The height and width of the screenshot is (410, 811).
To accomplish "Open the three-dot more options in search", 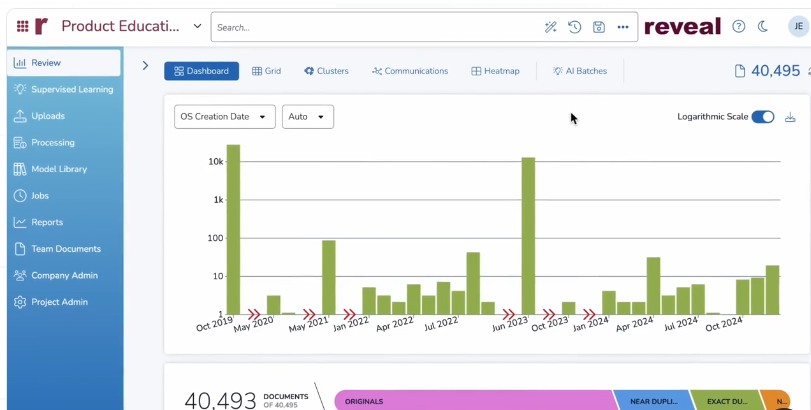I will 623,27.
